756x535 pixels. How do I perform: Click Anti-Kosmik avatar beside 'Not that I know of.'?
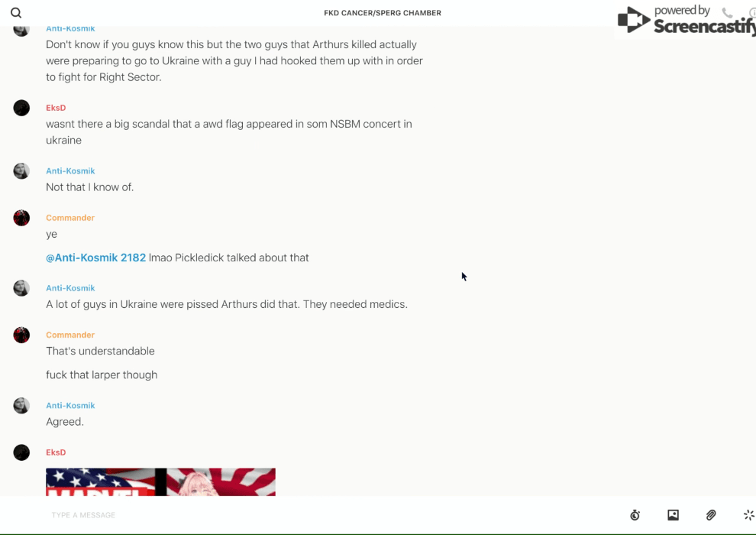pyautogui.click(x=21, y=170)
